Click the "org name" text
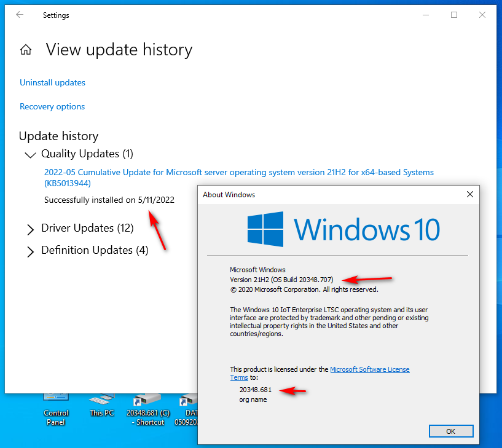502x448 pixels. (253, 399)
